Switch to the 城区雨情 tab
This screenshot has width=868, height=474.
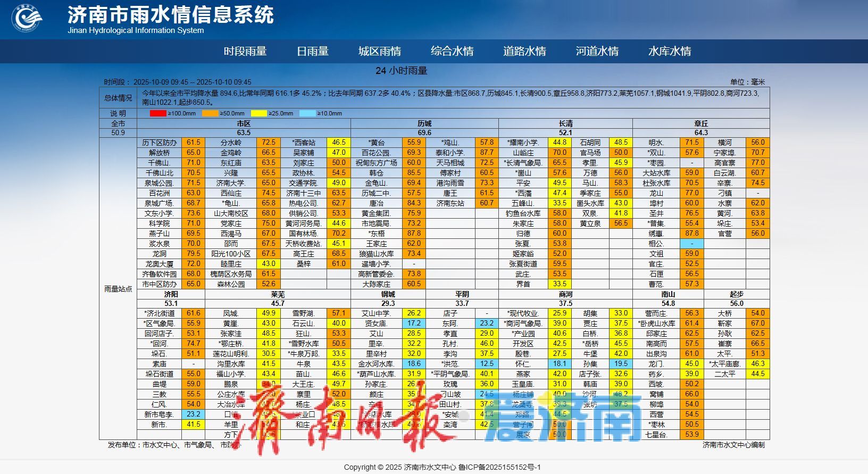point(380,51)
